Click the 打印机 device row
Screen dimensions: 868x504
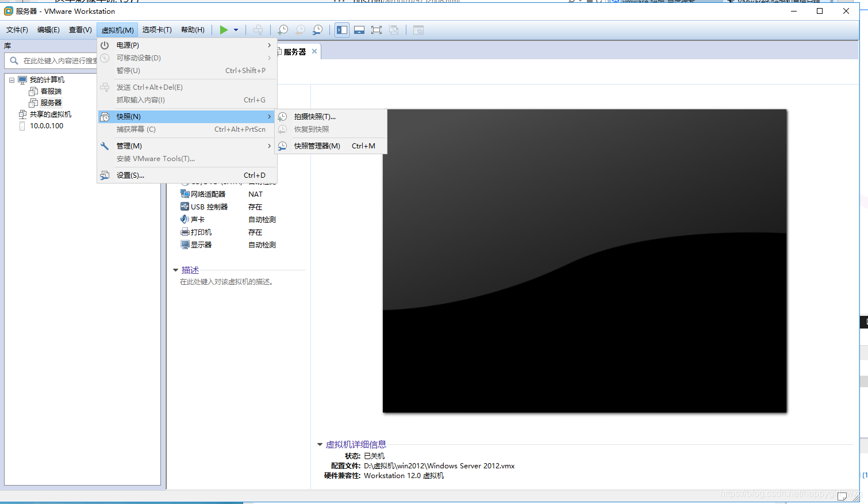(x=228, y=232)
